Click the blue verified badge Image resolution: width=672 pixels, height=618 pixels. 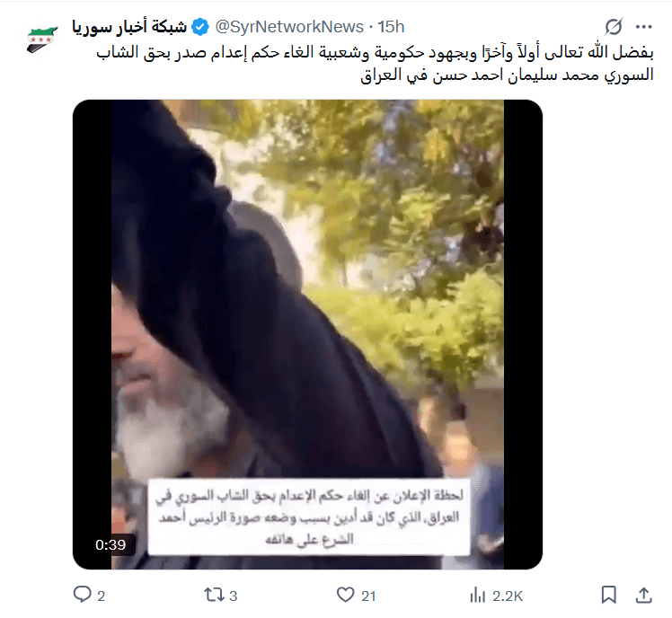[x=199, y=27]
